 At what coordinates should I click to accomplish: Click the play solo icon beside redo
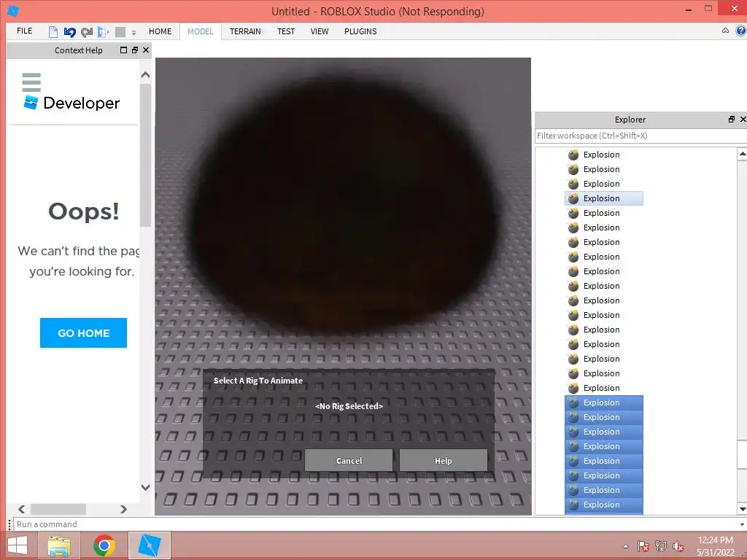(x=103, y=32)
